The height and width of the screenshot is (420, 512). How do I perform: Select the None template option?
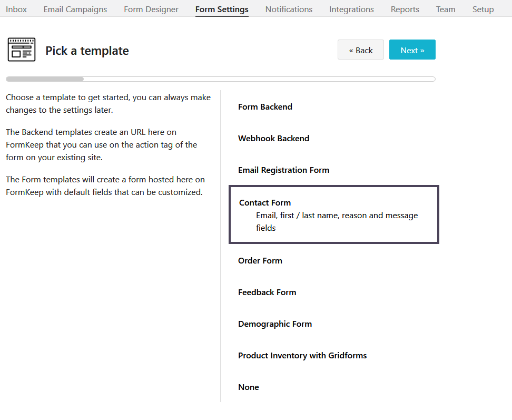click(x=248, y=387)
